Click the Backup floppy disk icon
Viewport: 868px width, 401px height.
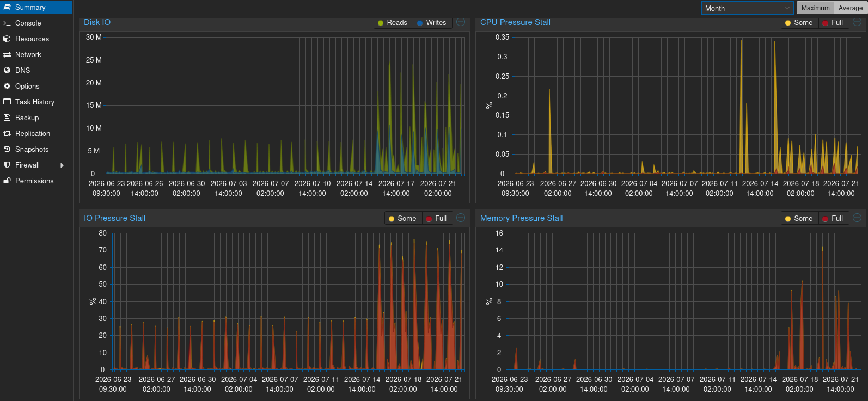pos(7,118)
